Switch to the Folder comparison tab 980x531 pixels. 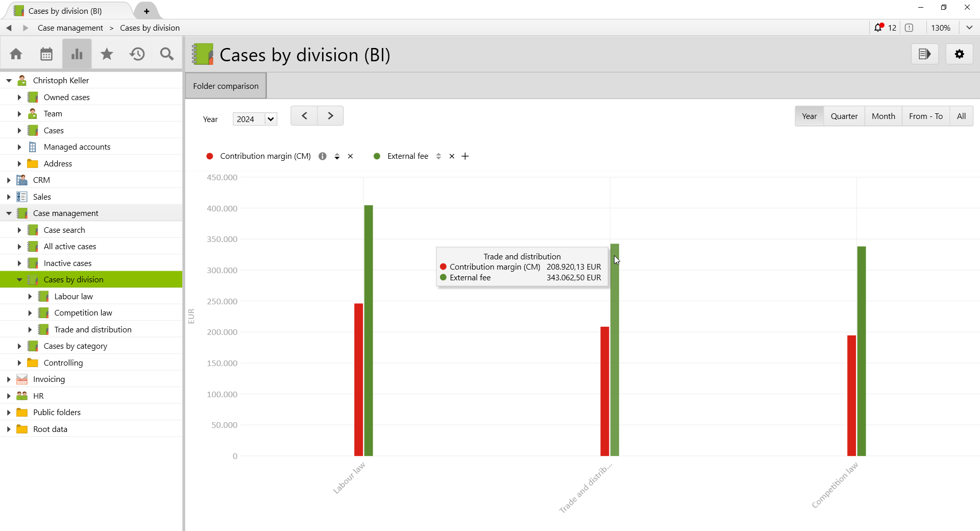(x=226, y=85)
